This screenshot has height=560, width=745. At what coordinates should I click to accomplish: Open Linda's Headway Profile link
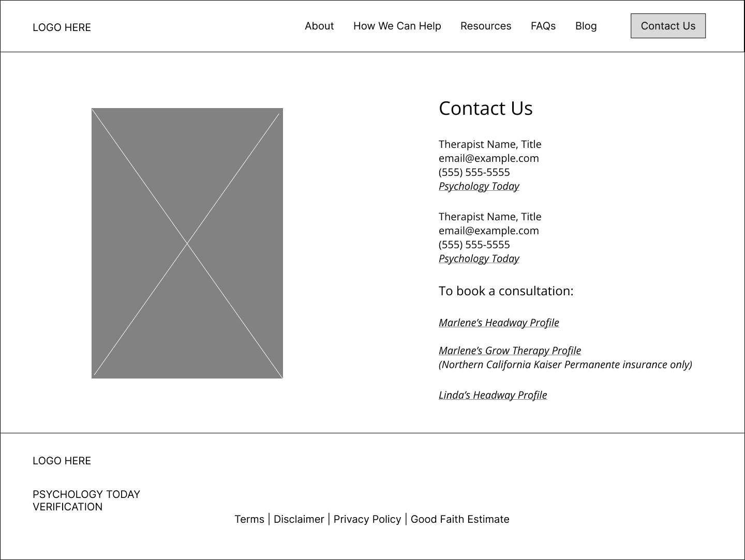pyautogui.click(x=493, y=395)
